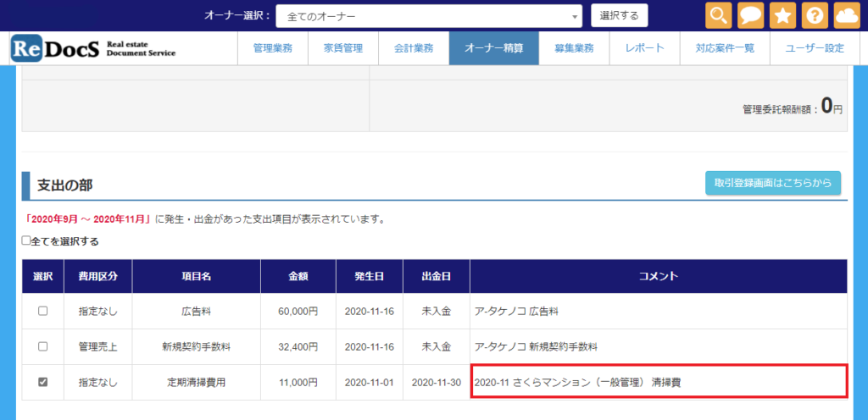Click the 2020-11-30 payment date cell

pyautogui.click(x=437, y=383)
